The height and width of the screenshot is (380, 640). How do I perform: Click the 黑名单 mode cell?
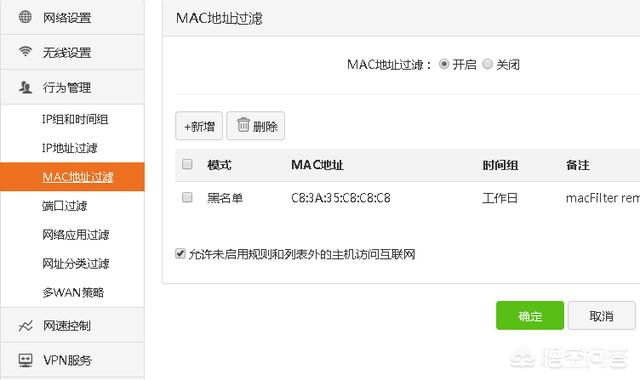pos(225,198)
